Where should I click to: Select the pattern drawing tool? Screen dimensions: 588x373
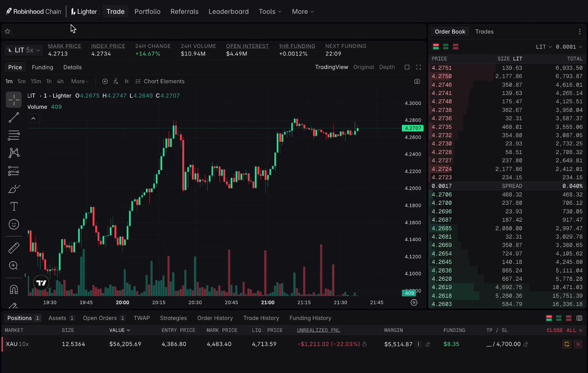click(x=14, y=153)
